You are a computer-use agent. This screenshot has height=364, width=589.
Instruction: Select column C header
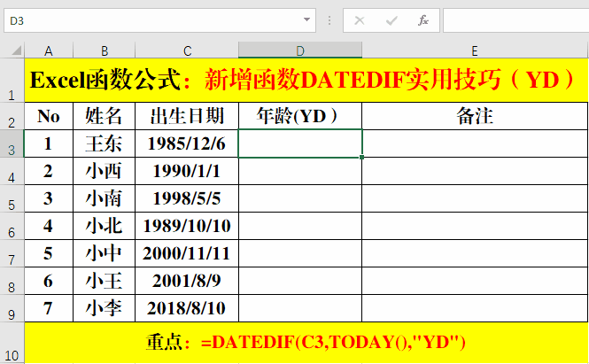(187, 50)
